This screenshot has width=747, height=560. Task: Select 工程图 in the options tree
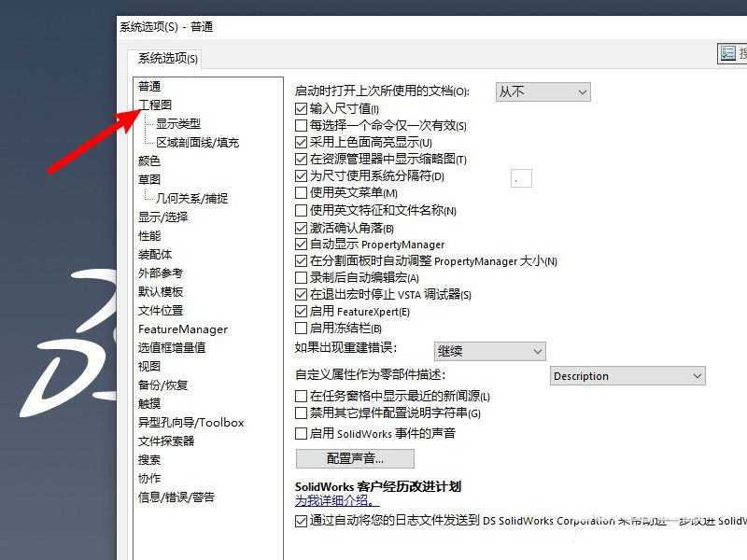(x=153, y=103)
